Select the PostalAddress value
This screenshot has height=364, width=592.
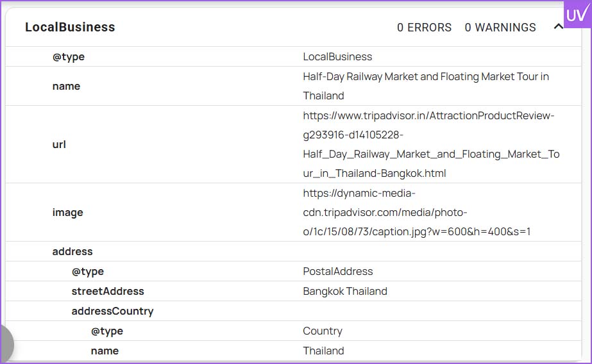point(337,271)
